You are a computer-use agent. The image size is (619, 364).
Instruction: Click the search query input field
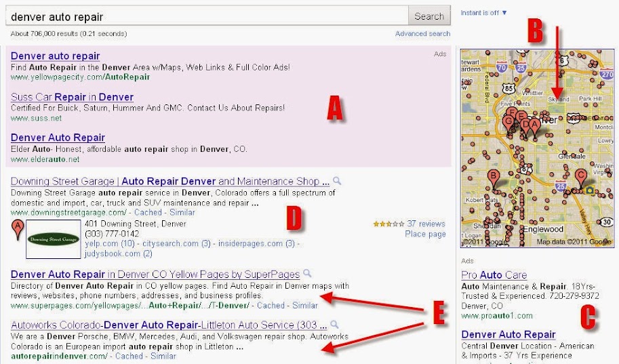[x=207, y=16]
